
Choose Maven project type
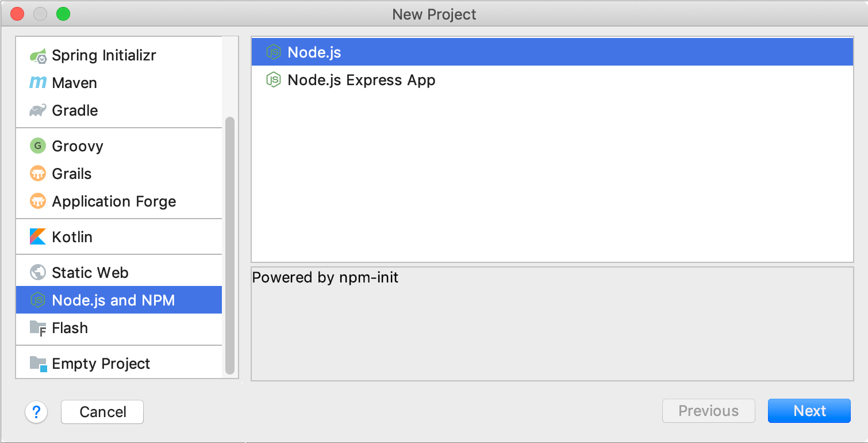click(119, 83)
